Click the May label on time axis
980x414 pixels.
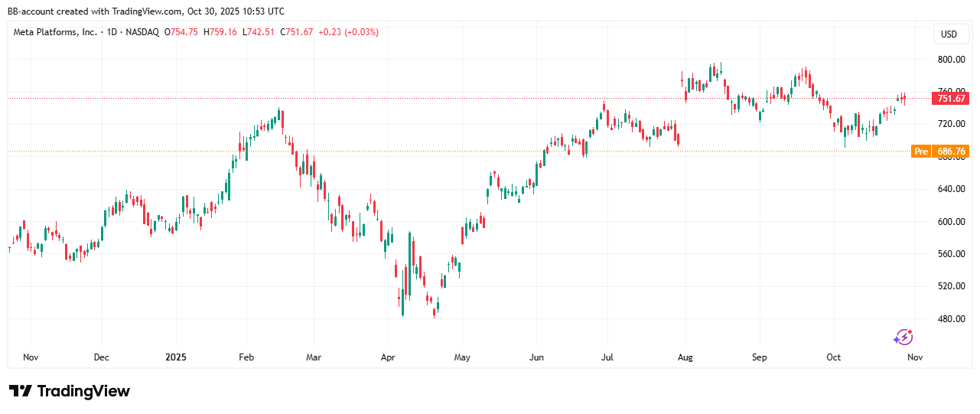click(x=461, y=357)
